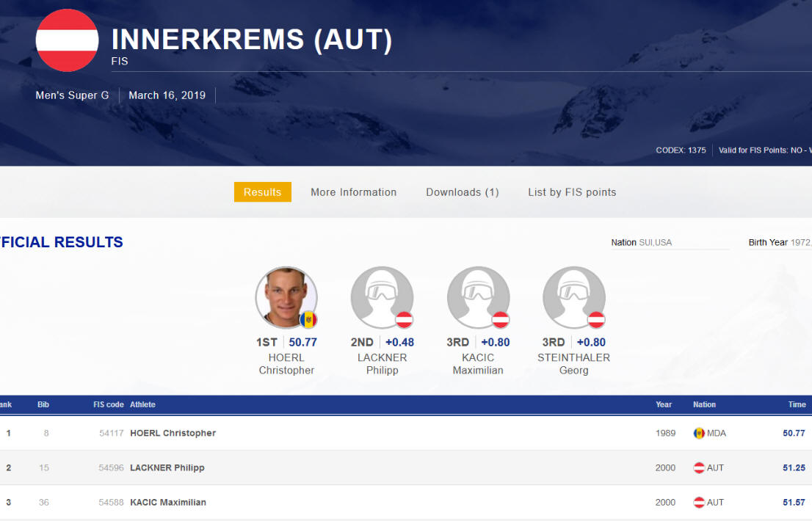Viewport: 812px width, 521px height.
Task: Select Maximilian Kacic's podium avatar
Action: click(478, 297)
